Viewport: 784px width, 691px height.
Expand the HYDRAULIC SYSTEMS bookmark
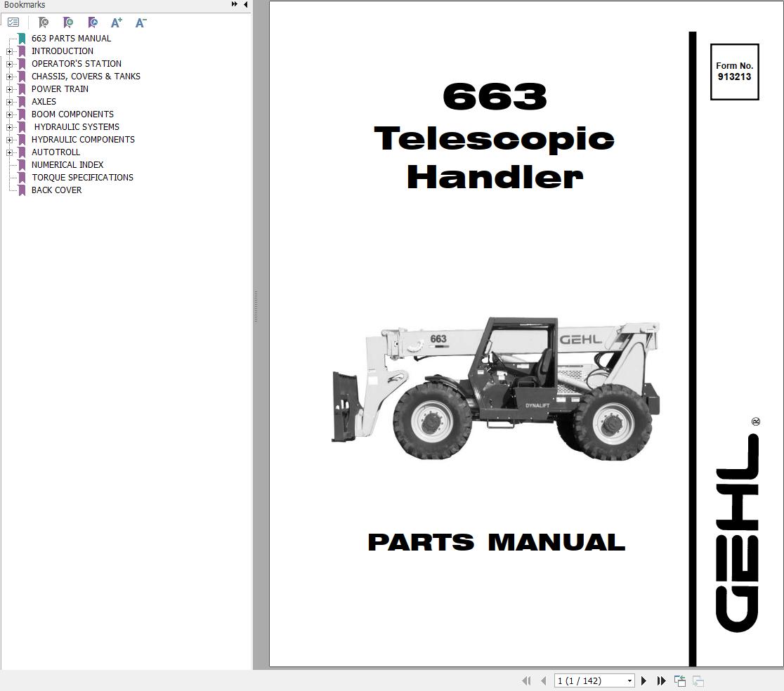coord(9,127)
